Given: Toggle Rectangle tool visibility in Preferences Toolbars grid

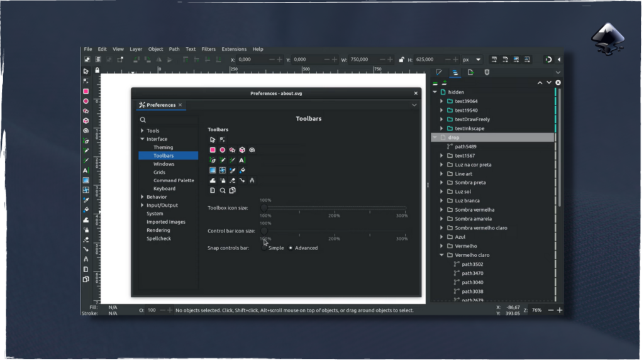Looking at the screenshot, I should click(213, 150).
